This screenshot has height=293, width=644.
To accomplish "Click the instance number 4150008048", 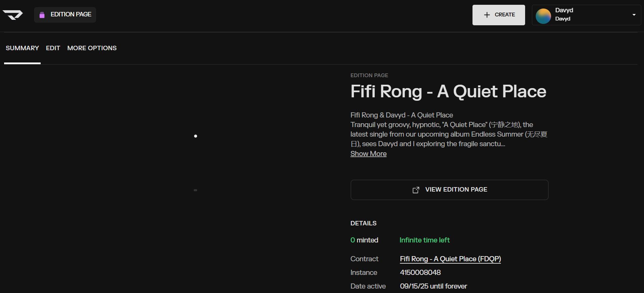I will tap(420, 273).
